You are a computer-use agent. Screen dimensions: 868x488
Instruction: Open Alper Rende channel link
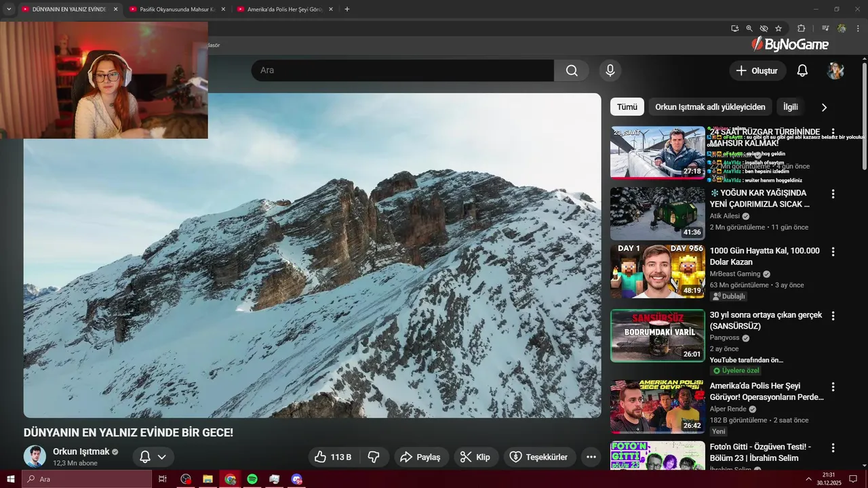pyautogui.click(x=728, y=409)
